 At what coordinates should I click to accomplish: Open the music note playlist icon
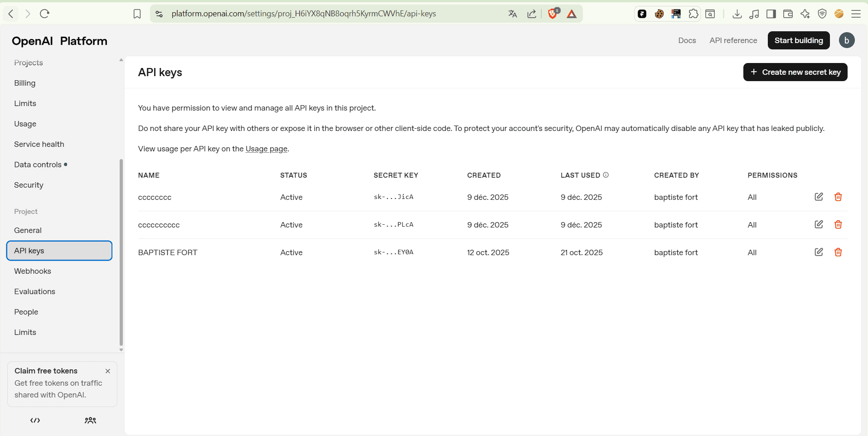point(754,14)
